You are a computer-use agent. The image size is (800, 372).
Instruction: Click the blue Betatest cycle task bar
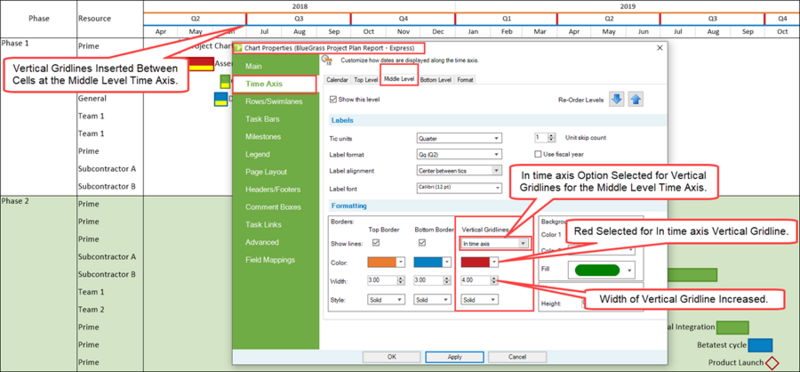[x=760, y=345]
